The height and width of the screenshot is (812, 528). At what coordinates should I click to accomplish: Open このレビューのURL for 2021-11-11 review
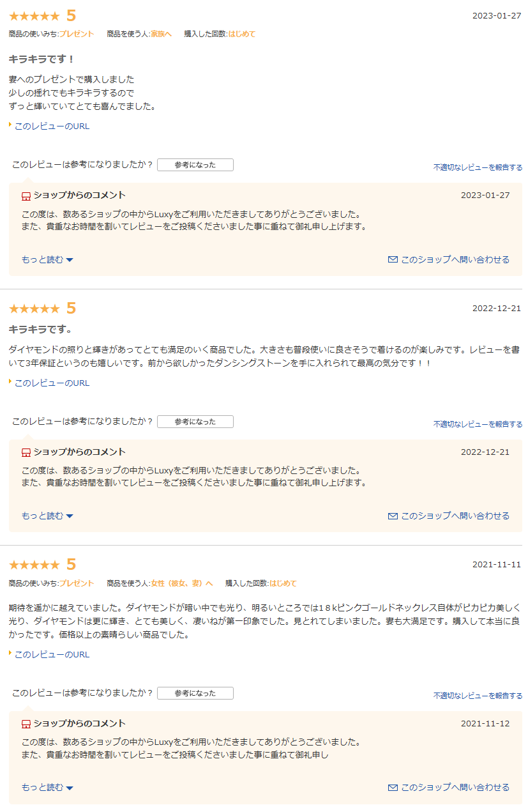pyautogui.click(x=52, y=654)
